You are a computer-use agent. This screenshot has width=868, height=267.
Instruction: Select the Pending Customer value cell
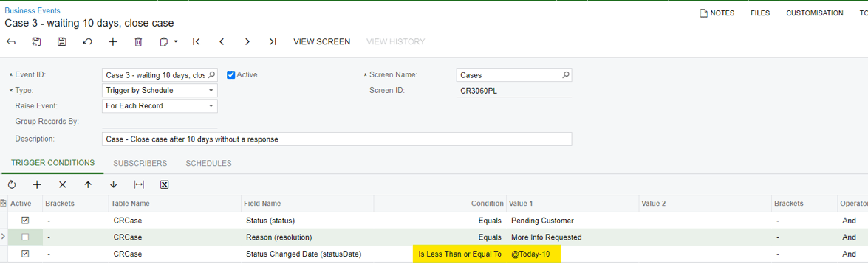click(573, 221)
